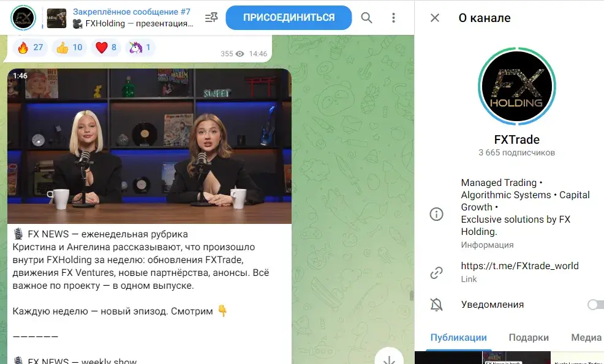
Task: Click the channel name FXTrade
Action: pyautogui.click(x=516, y=139)
